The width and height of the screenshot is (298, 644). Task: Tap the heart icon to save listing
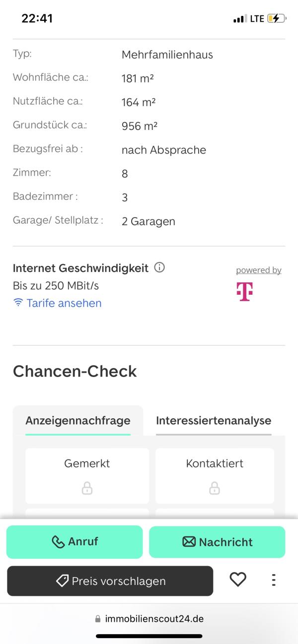[x=238, y=580]
